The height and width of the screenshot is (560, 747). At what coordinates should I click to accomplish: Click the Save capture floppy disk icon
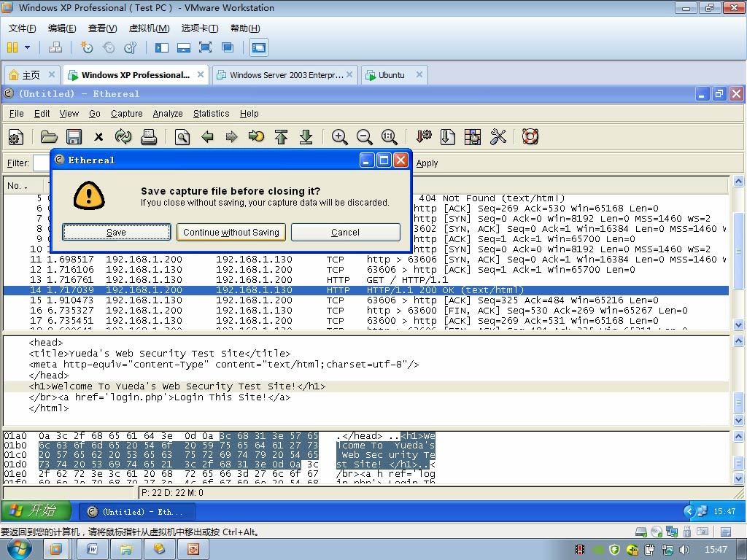[74, 137]
